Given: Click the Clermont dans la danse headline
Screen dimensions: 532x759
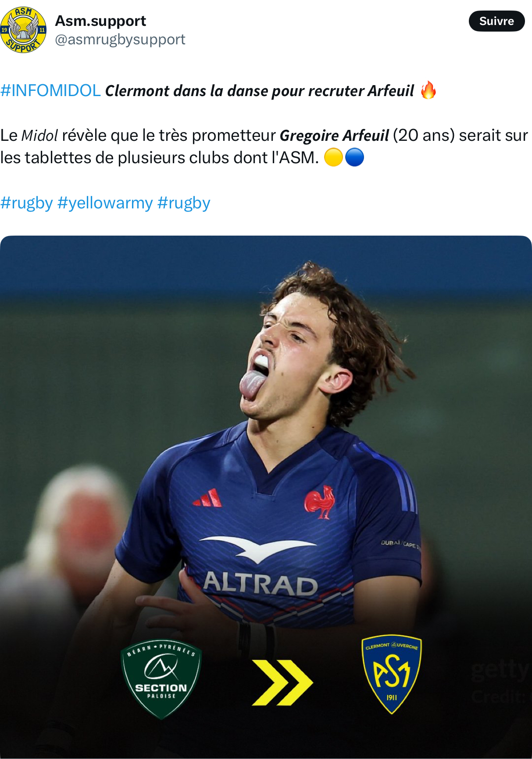Looking at the screenshot, I should (x=259, y=91).
